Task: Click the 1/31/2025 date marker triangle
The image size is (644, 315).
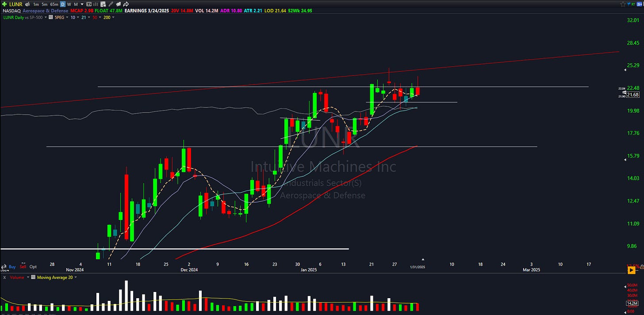Action: pos(423,259)
